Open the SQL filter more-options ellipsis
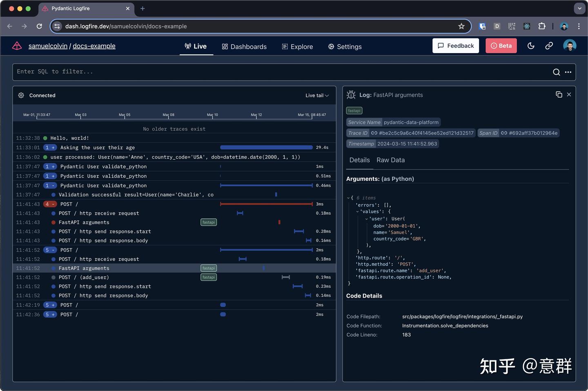Screen dimensions: 588x391 click(568, 72)
